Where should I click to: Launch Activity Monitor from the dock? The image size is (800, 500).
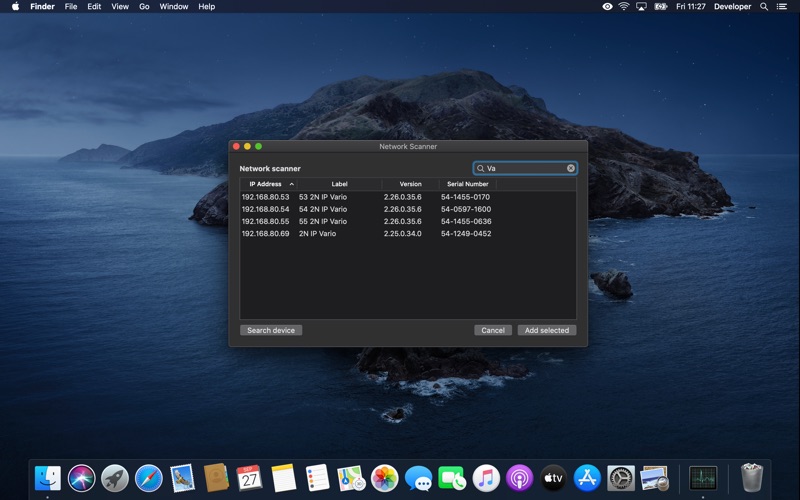pyautogui.click(x=703, y=478)
